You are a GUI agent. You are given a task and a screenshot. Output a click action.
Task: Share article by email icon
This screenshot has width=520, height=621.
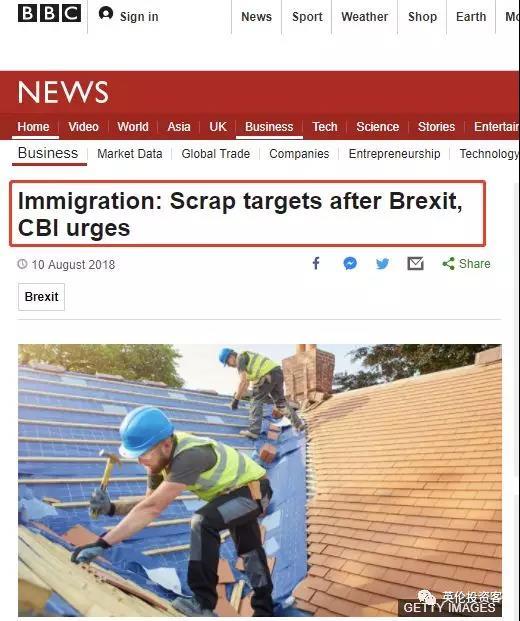coord(415,263)
